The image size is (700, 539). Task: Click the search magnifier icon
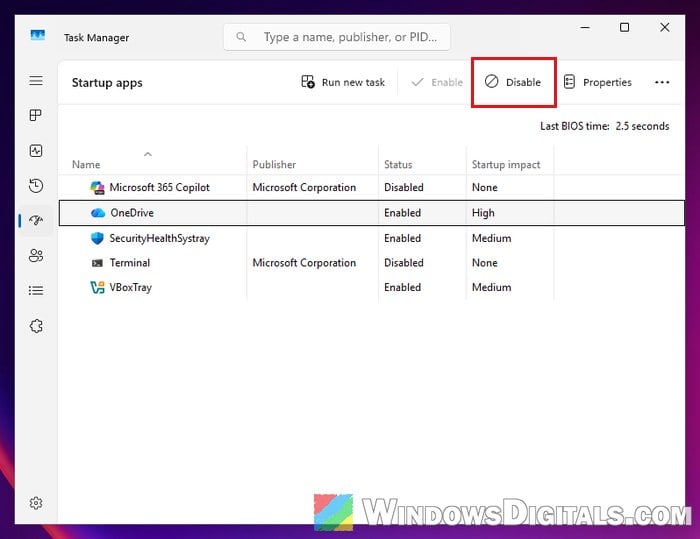coord(241,37)
